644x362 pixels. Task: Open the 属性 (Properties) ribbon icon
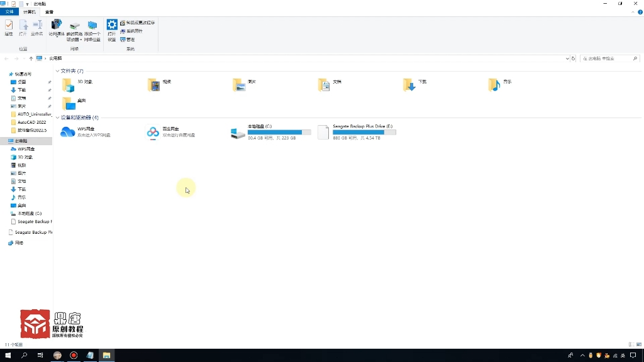[9, 27]
